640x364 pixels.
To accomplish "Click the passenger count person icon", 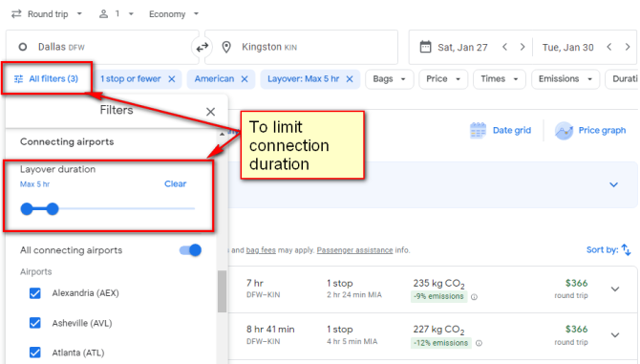I will point(104,14).
